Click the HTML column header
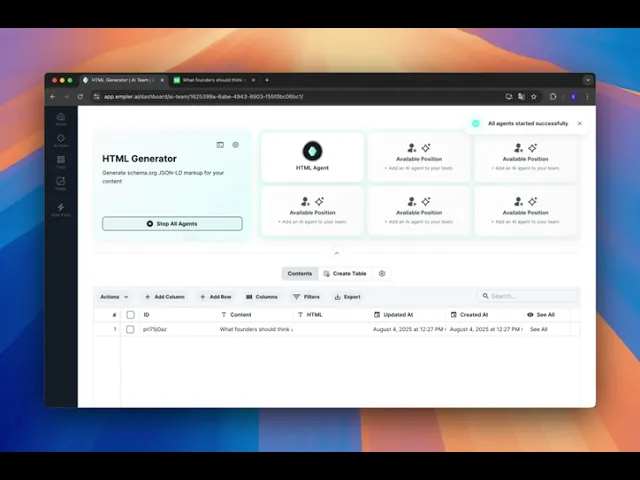The height and width of the screenshot is (480, 640). pyautogui.click(x=310, y=315)
